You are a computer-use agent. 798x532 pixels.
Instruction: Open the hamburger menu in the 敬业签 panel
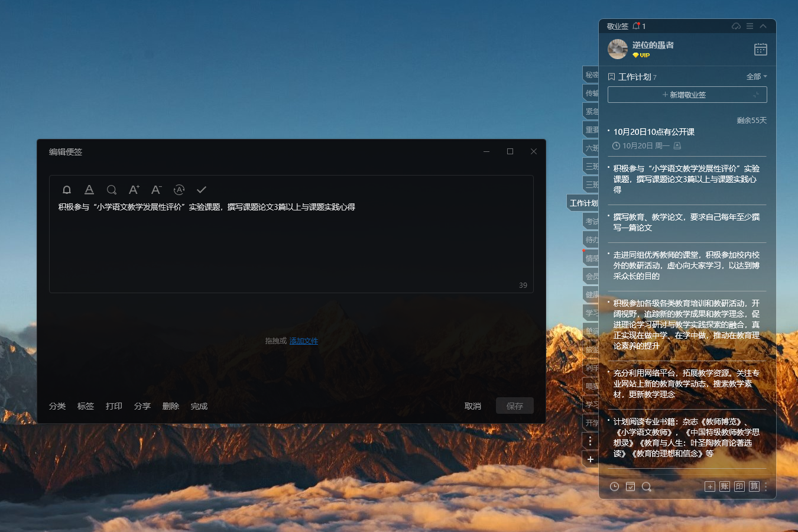(750, 26)
